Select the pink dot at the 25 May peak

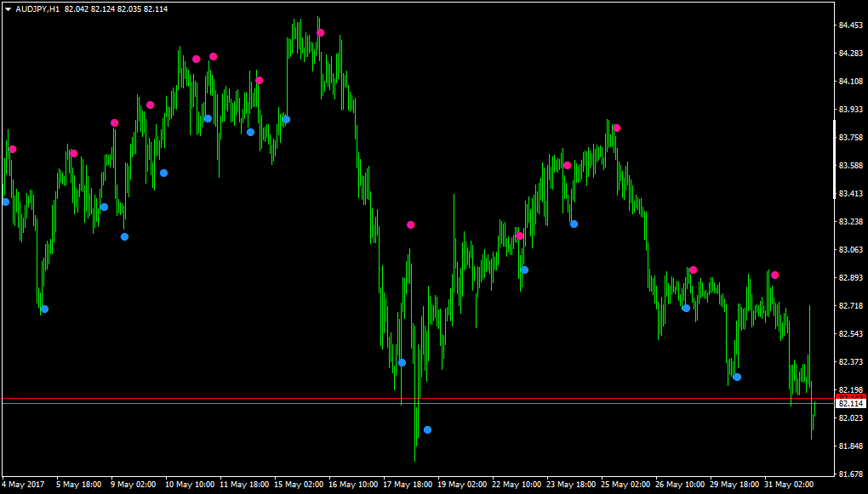tap(617, 128)
